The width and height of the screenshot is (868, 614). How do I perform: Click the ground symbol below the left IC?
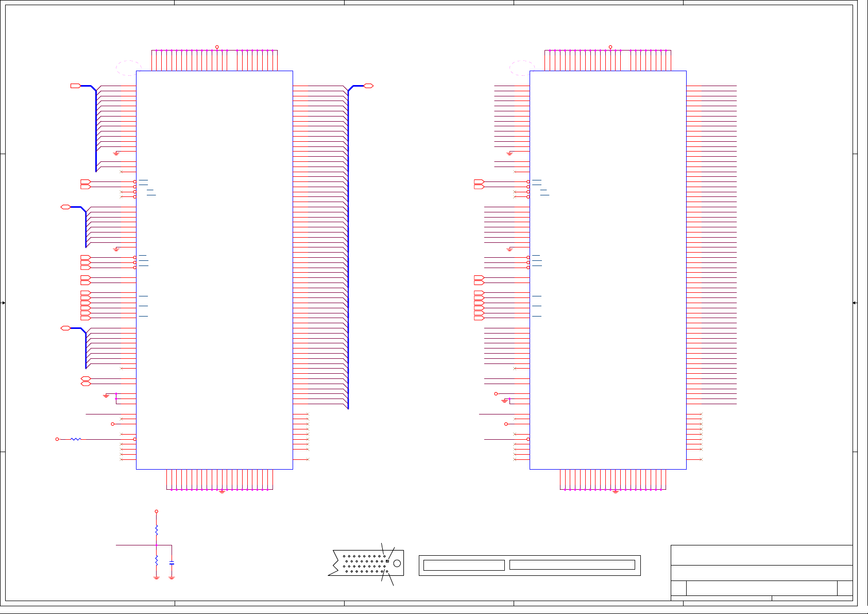[222, 491]
